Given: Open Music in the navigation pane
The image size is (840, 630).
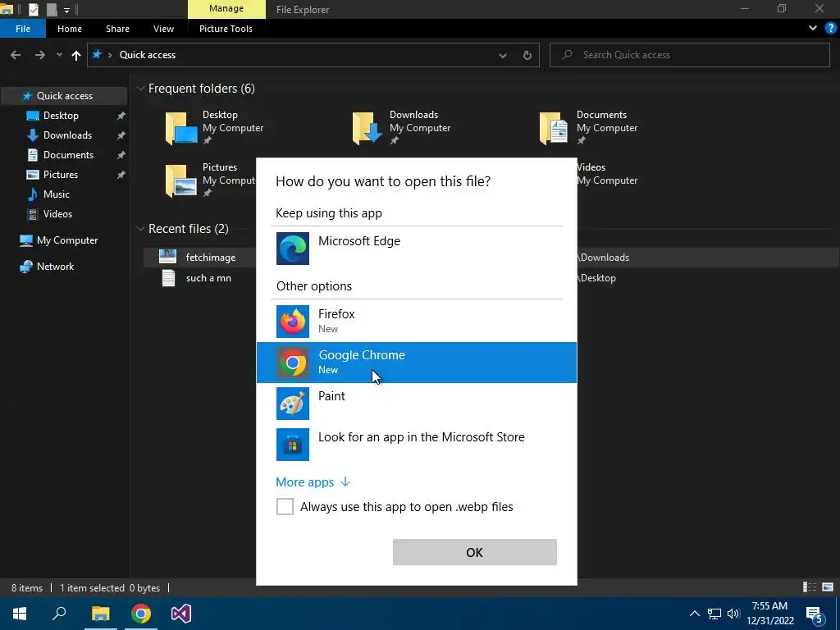Looking at the screenshot, I should [x=57, y=194].
